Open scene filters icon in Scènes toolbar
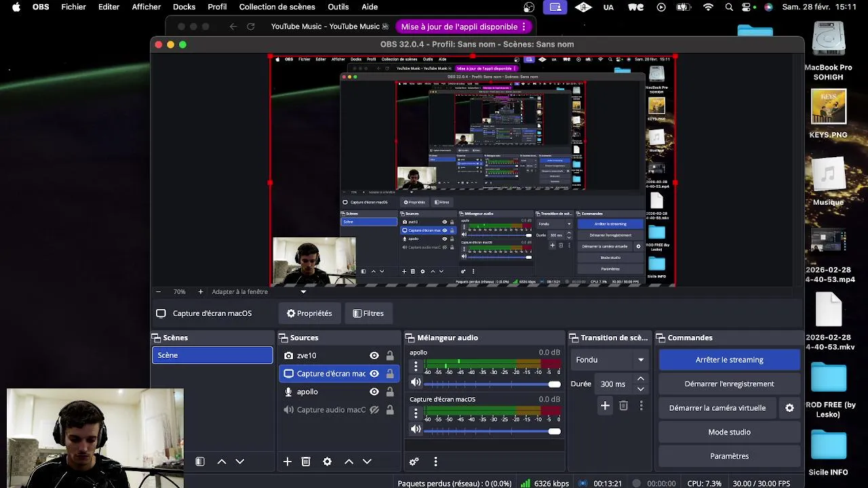Viewport: 868px width, 488px height. (200, 462)
